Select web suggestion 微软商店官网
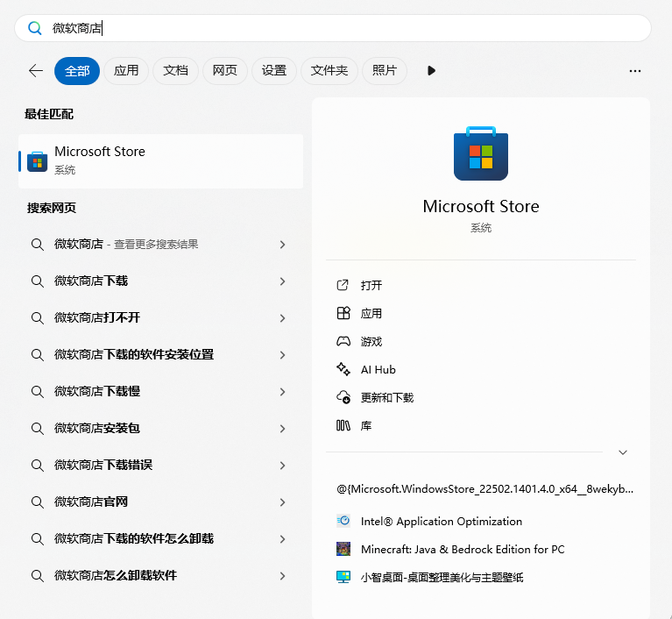672x619 pixels. pos(159,502)
